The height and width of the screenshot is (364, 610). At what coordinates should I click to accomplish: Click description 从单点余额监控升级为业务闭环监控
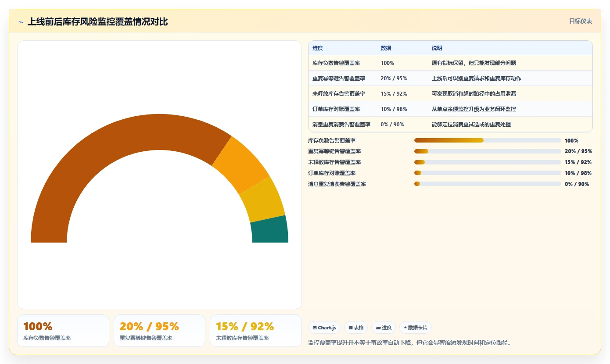click(x=474, y=109)
